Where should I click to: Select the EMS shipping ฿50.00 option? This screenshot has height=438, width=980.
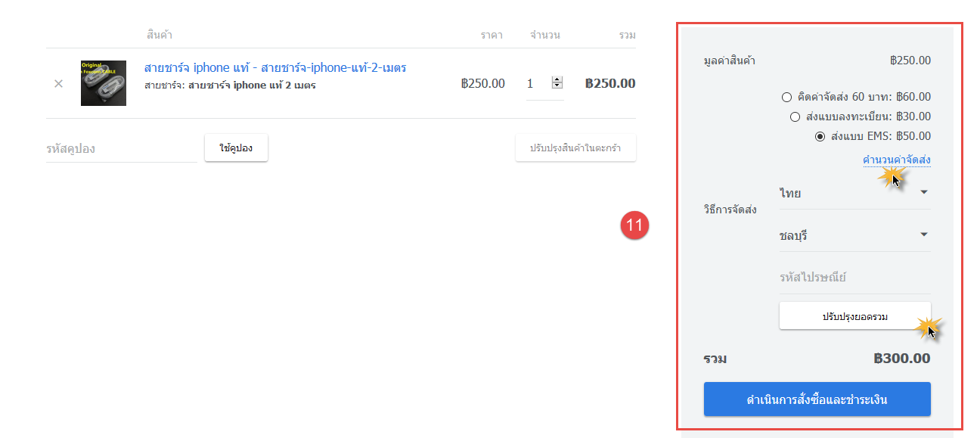(820, 136)
